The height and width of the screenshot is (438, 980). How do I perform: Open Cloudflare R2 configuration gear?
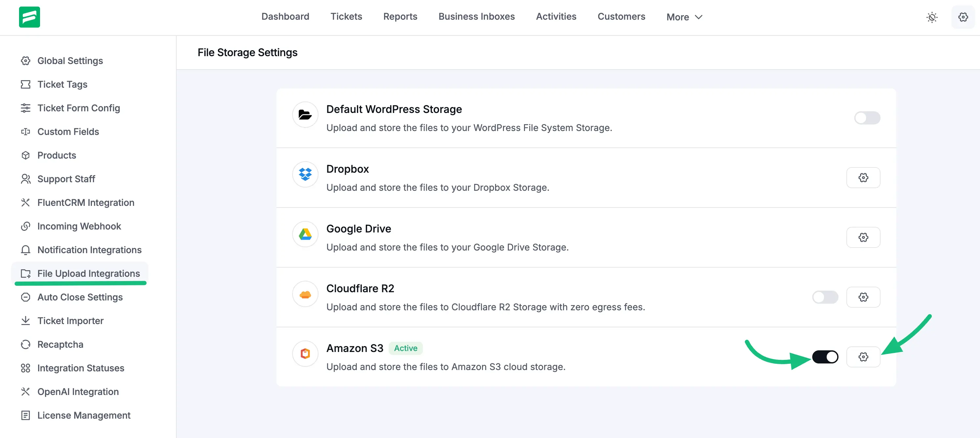[x=863, y=297]
